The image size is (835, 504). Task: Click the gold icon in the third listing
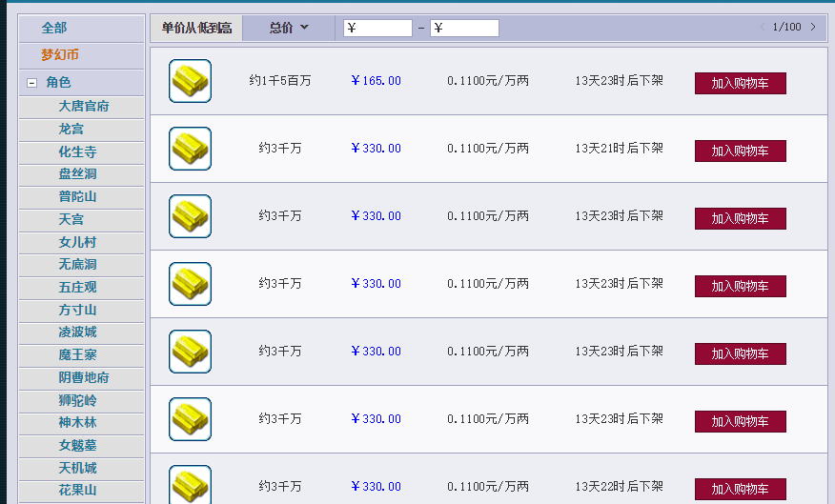[x=190, y=216]
